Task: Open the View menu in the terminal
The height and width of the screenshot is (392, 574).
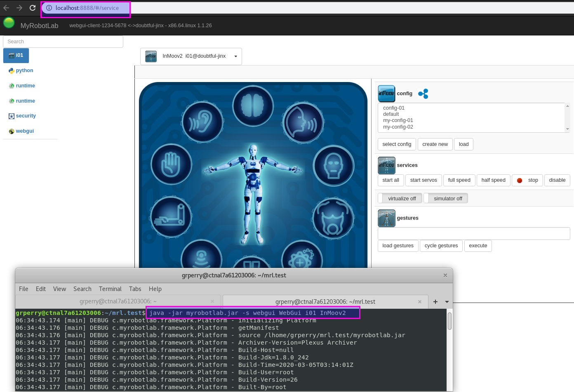Action: coord(59,289)
